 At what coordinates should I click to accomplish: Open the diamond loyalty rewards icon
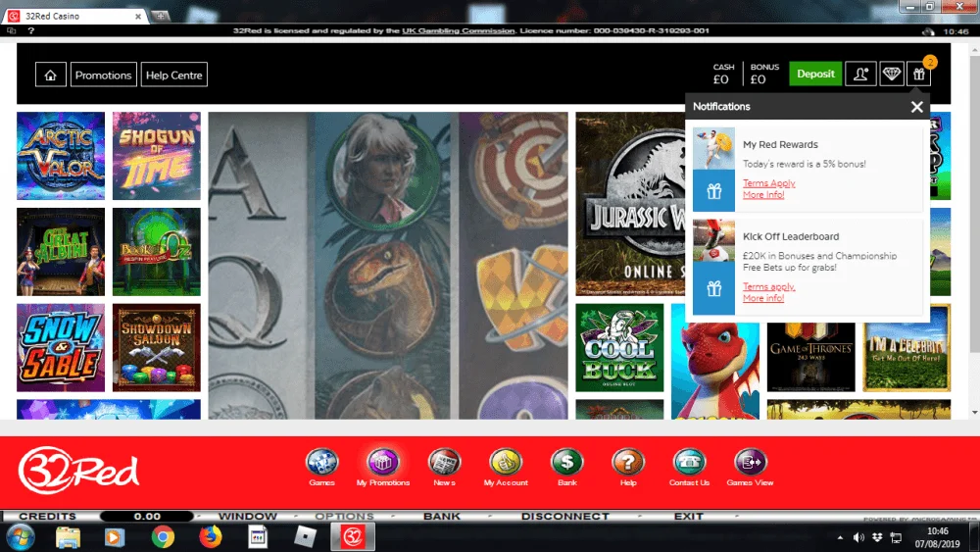click(891, 75)
